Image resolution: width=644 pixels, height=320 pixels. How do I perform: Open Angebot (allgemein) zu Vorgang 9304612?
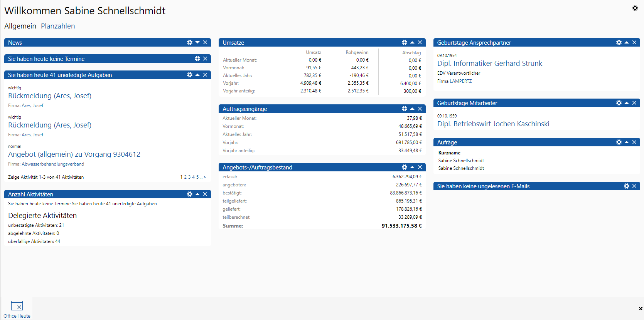[74, 154]
